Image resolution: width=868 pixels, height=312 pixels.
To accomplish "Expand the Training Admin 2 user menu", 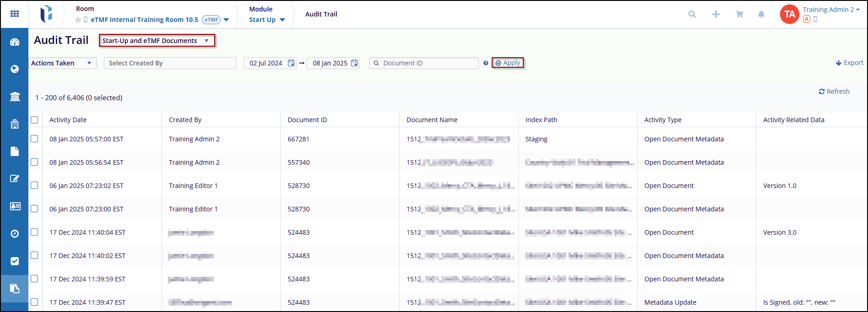I will click(x=830, y=10).
